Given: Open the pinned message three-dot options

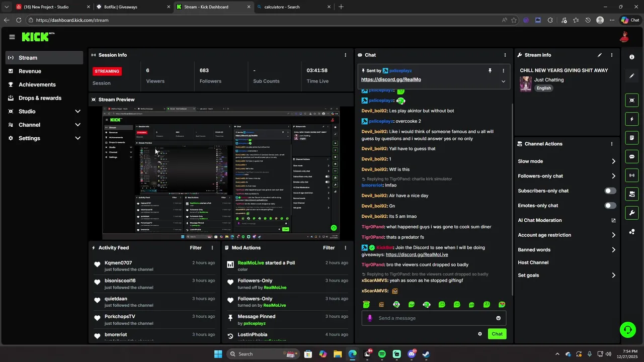Looking at the screenshot, I should (503, 71).
